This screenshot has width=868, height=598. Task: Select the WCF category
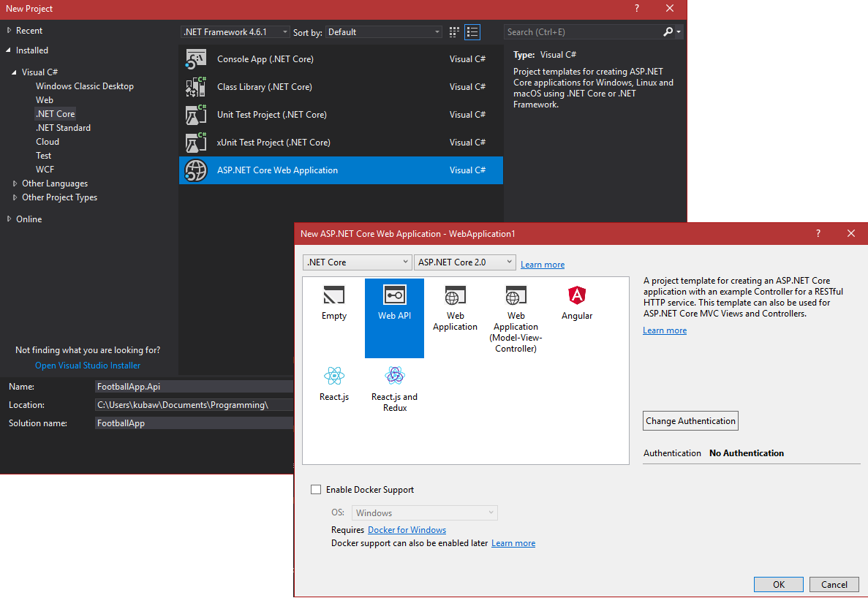tap(45, 170)
